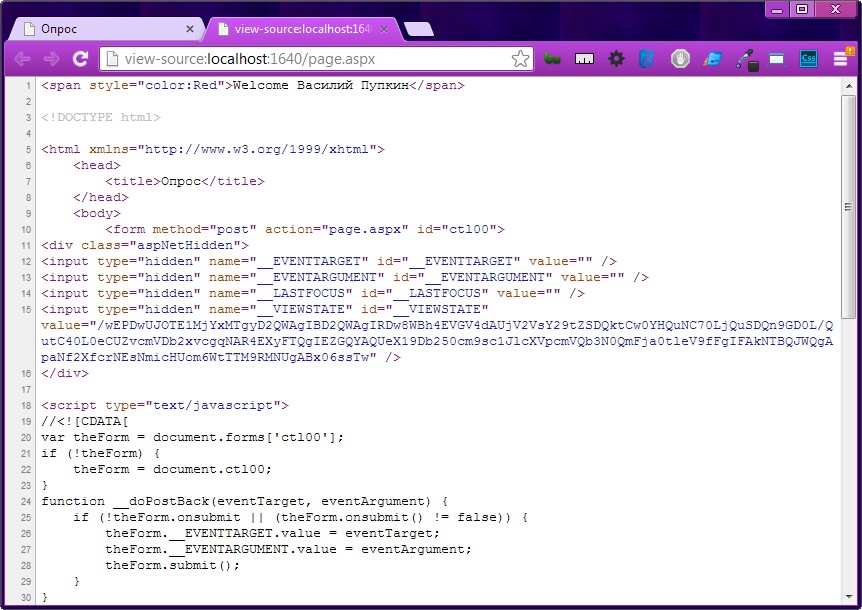This screenshot has height=610, width=862.
Task: Go back to the previous page
Action: click(x=22, y=59)
